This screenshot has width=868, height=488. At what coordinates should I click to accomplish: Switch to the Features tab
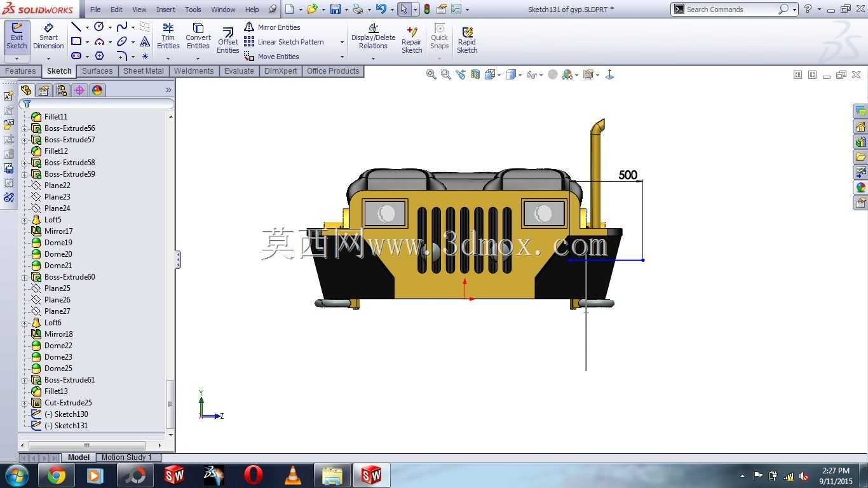[21, 71]
